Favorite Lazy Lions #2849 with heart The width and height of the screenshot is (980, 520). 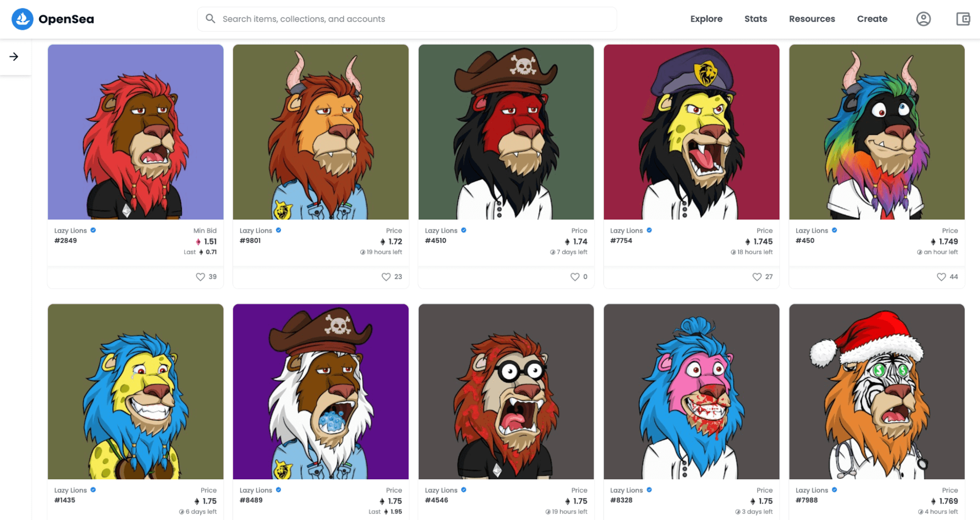click(x=200, y=277)
